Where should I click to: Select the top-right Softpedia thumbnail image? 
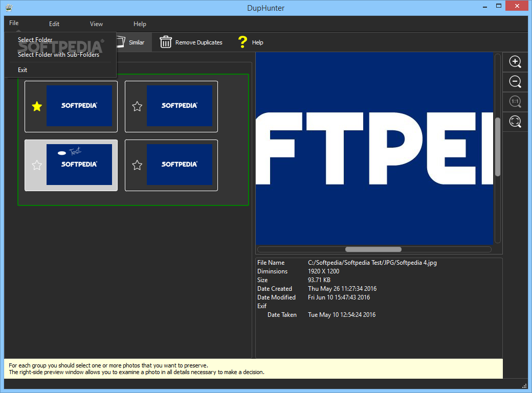[180, 106]
